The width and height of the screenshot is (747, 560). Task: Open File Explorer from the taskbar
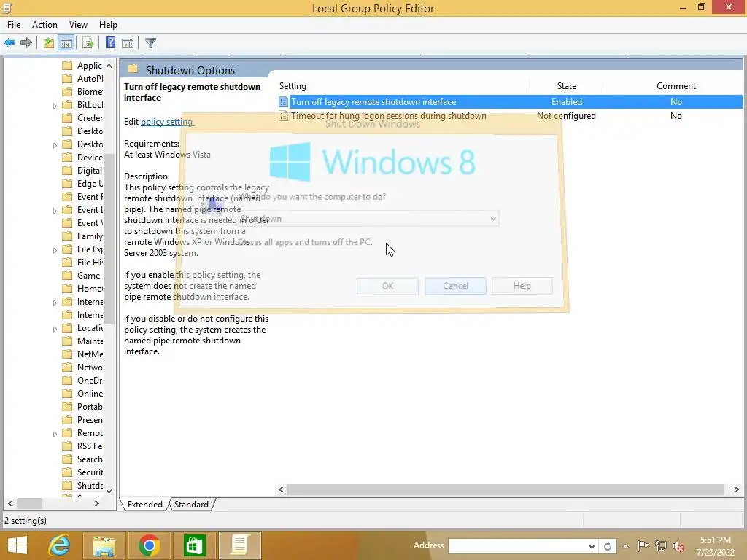click(104, 545)
